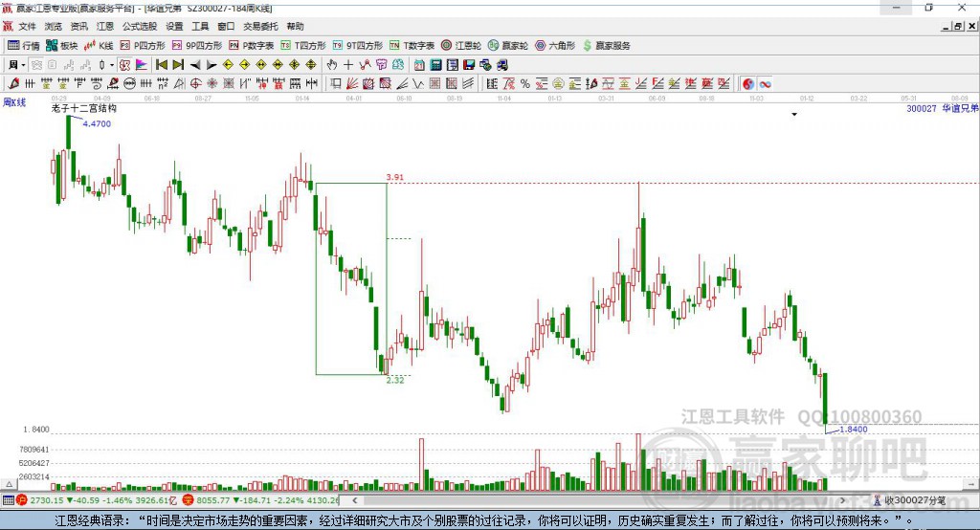Image resolution: width=980 pixels, height=530 pixels.
Task: Select the red pen drawing tool
Action: (x=13, y=84)
